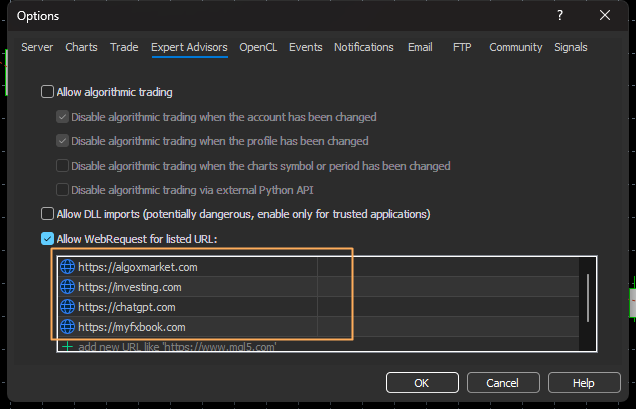Image resolution: width=636 pixels, height=409 pixels.
Task: Click globe icon beside myfxbook.com URL
Action: (x=68, y=327)
